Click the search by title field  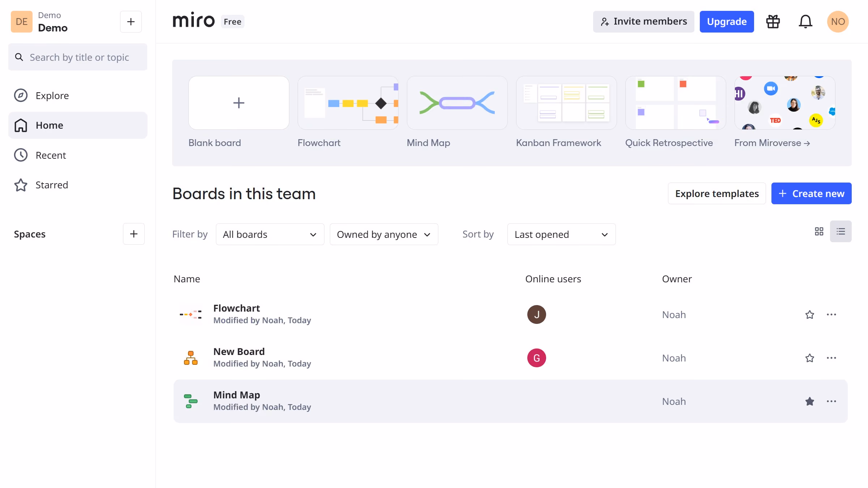[x=78, y=57]
